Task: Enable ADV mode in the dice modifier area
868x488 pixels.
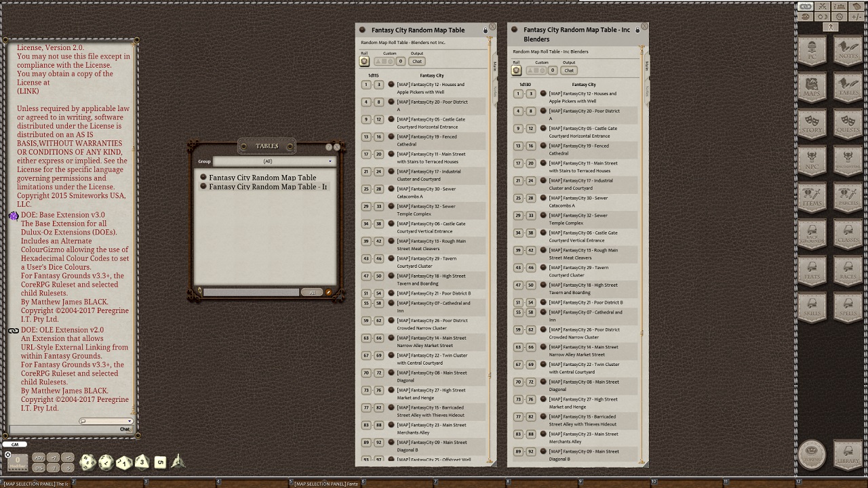Action: tap(39, 458)
